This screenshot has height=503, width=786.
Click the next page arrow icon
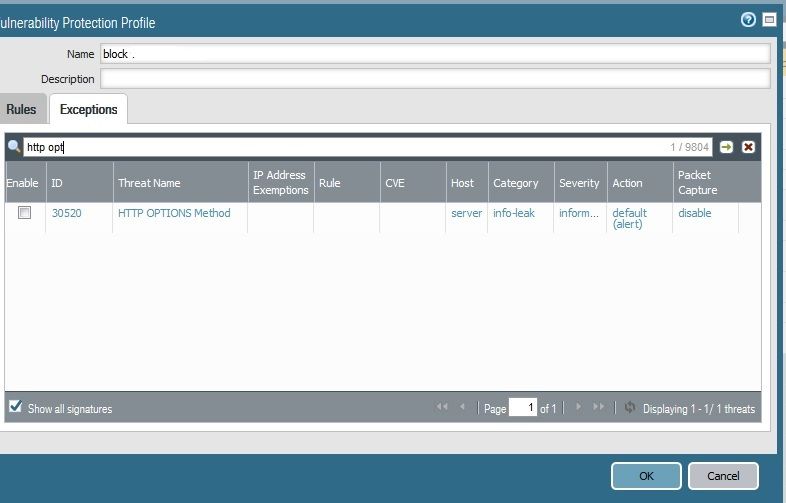pyautogui.click(x=578, y=408)
